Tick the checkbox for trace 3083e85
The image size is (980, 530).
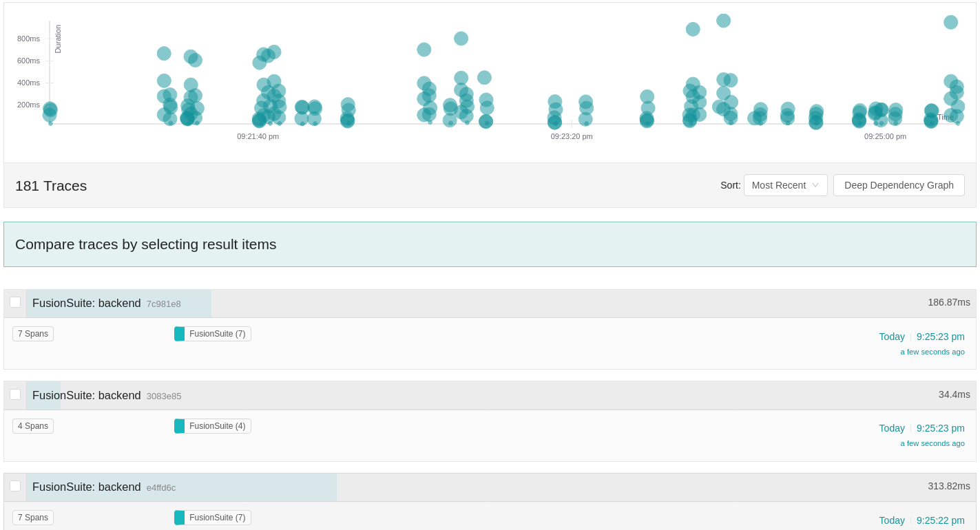click(x=15, y=394)
